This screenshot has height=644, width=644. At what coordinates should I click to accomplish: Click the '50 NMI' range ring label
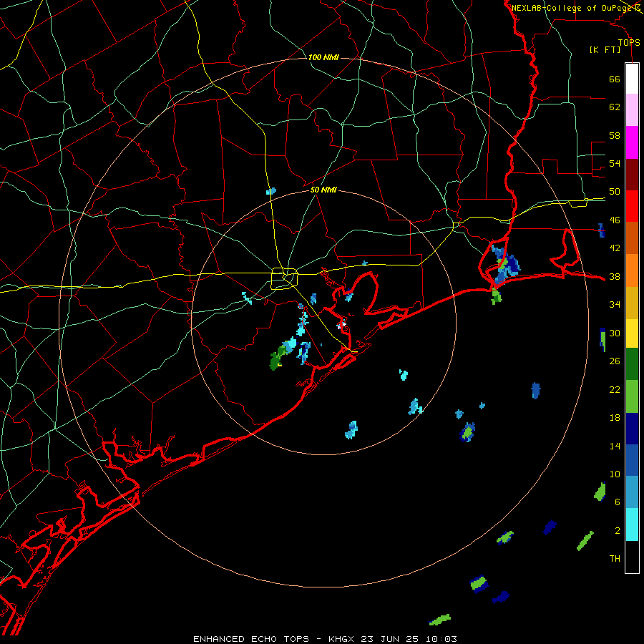[x=323, y=190]
